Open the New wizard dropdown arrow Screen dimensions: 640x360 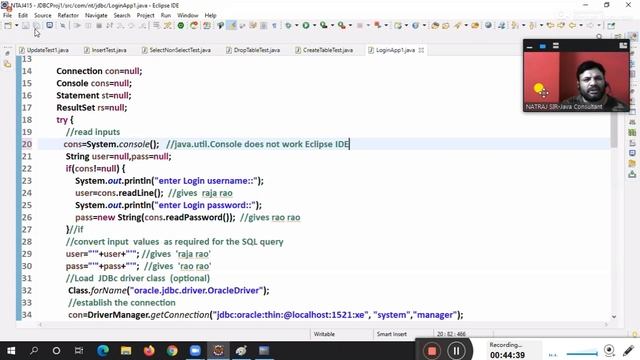click(17, 25)
